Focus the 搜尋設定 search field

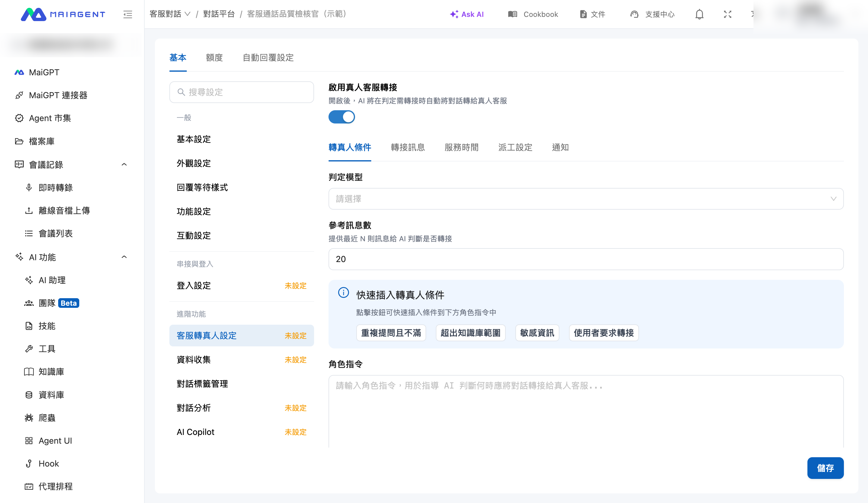click(241, 92)
